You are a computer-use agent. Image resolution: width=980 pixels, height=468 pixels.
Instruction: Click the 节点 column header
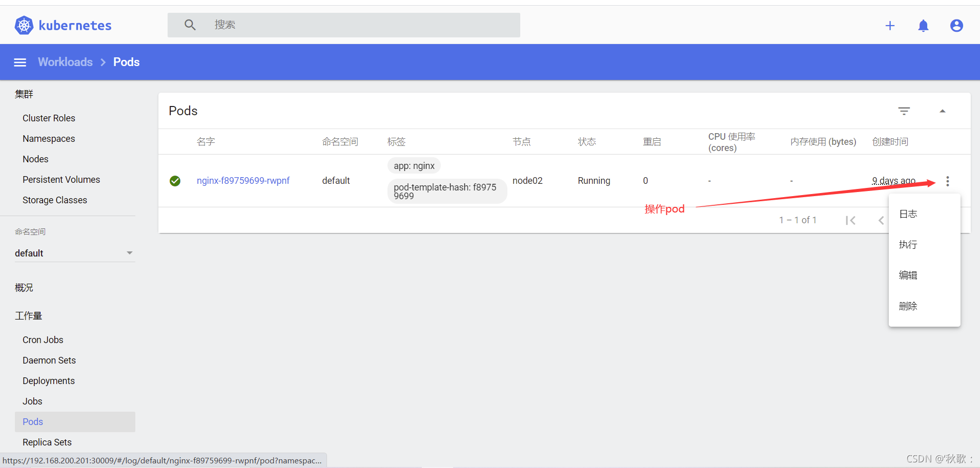(522, 142)
